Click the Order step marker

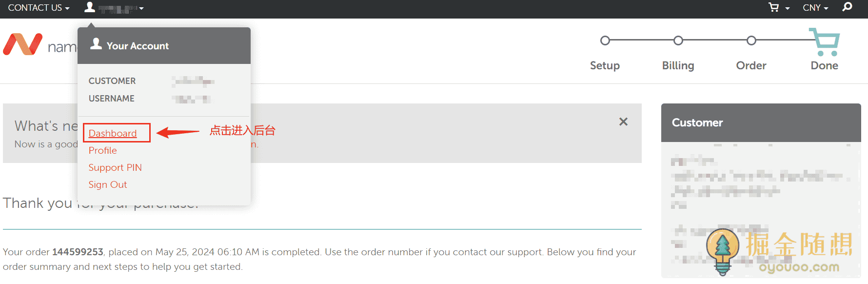pyautogui.click(x=751, y=41)
